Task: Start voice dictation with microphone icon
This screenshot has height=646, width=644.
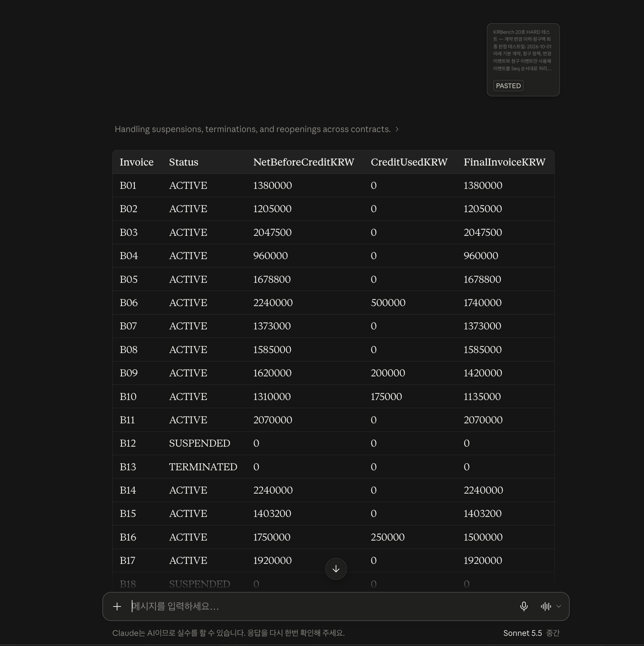Action: pos(524,607)
